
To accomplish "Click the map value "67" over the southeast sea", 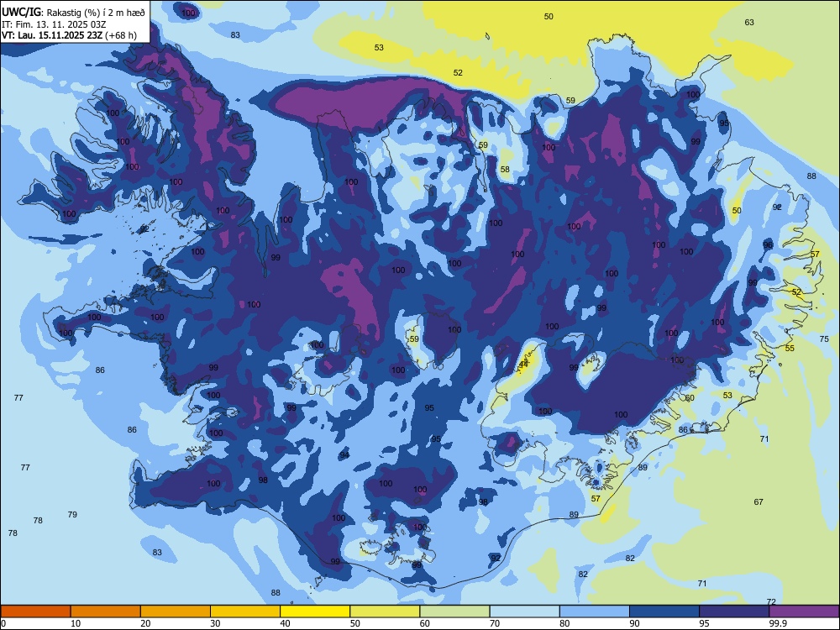I will point(758,502).
